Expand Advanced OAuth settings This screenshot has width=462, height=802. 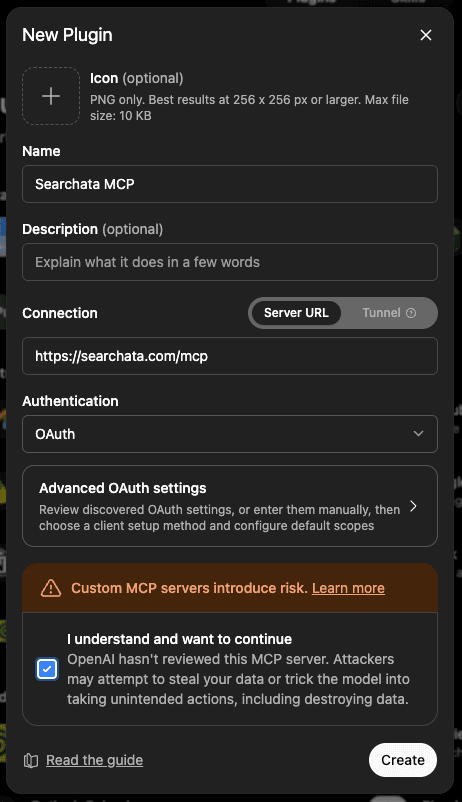click(230, 506)
